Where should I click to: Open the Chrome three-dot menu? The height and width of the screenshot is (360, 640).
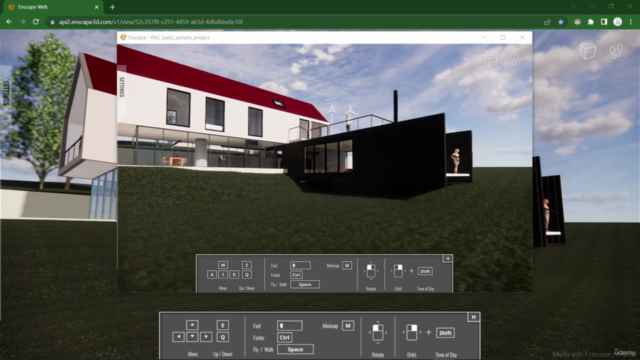(x=631, y=22)
